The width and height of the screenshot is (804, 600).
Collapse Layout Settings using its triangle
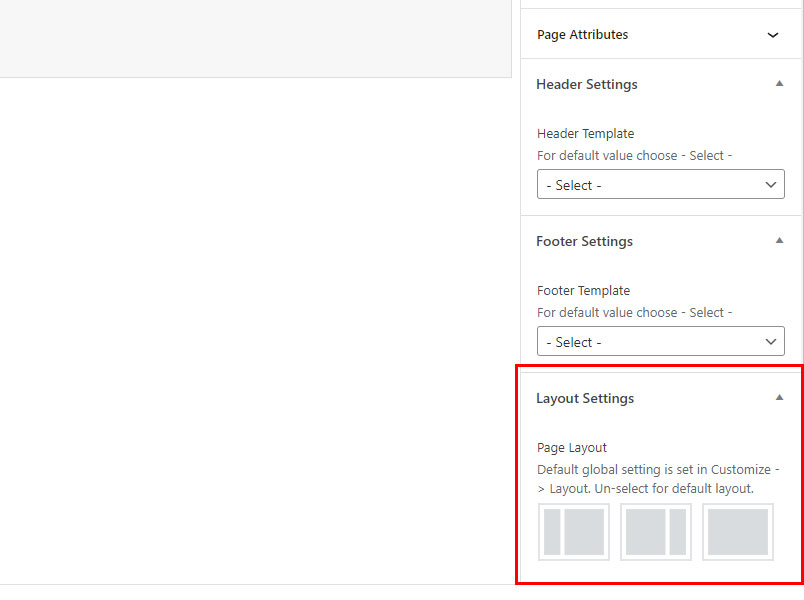click(779, 397)
